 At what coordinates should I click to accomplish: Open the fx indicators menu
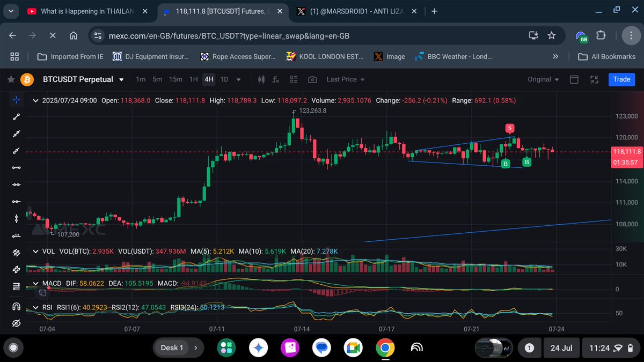(276, 79)
